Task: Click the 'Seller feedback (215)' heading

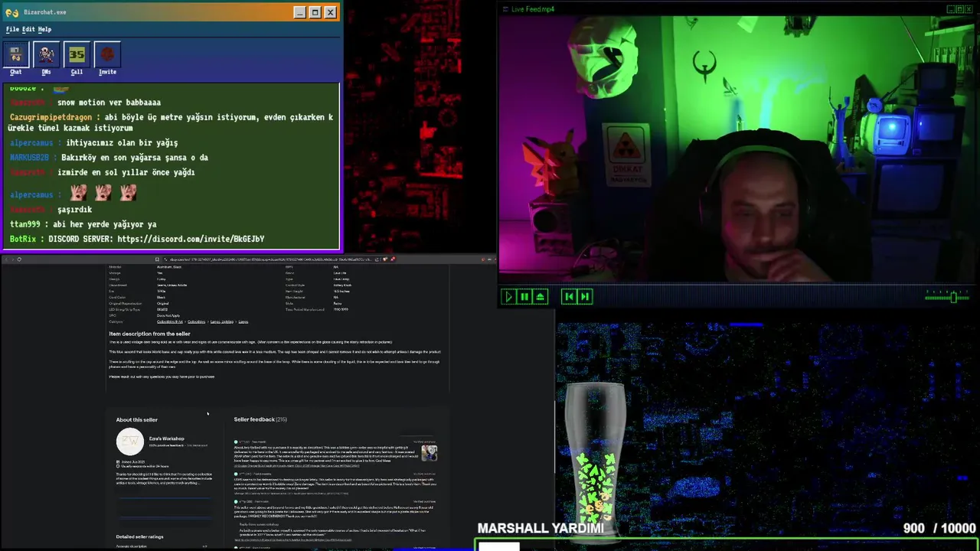Action: (x=260, y=419)
